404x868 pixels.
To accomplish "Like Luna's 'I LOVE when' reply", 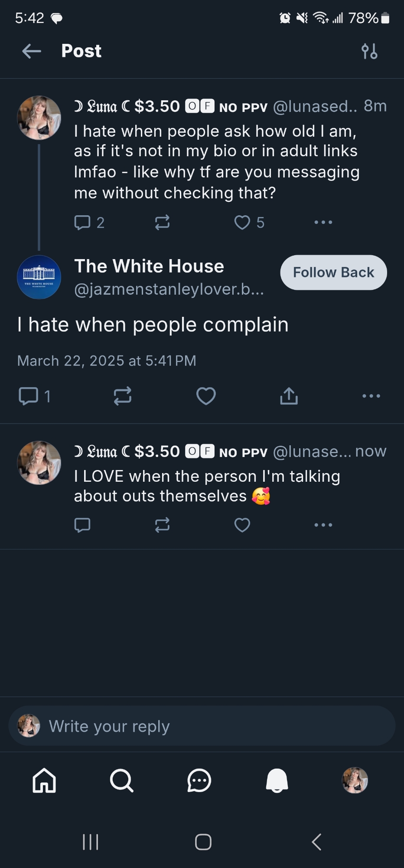I will coord(242,525).
